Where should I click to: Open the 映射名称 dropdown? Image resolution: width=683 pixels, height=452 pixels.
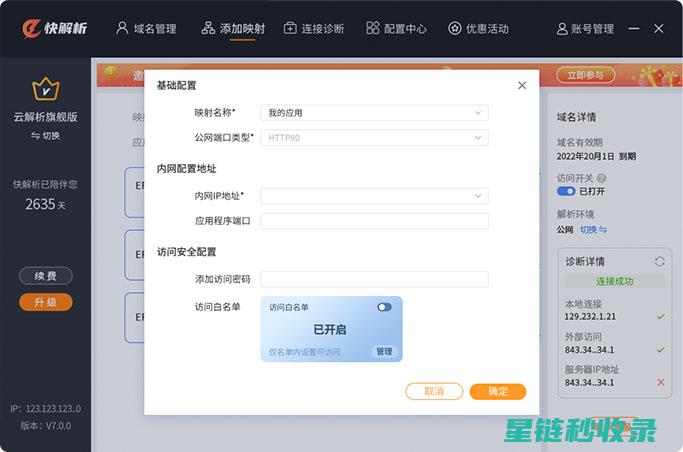(x=374, y=113)
